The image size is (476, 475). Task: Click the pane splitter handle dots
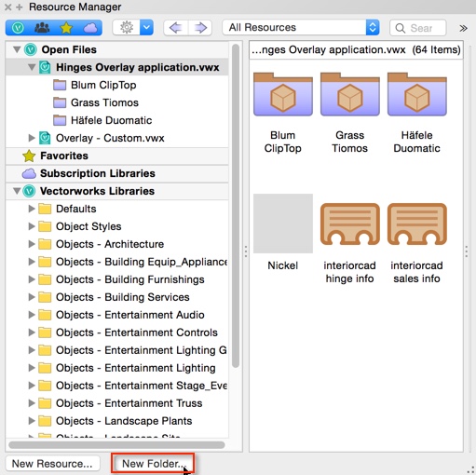(x=246, y=251)
